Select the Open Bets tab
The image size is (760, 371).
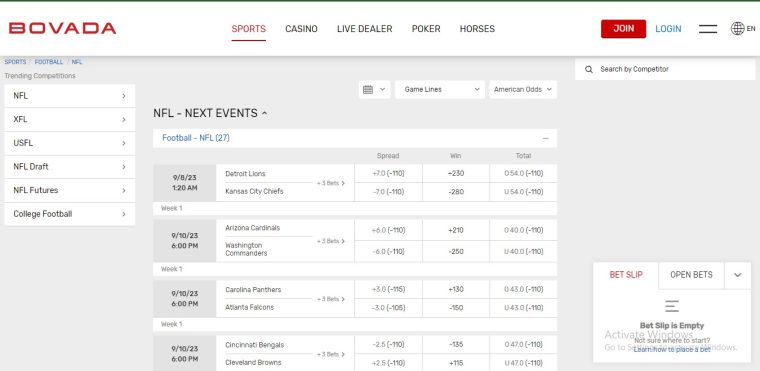point(691,275)
